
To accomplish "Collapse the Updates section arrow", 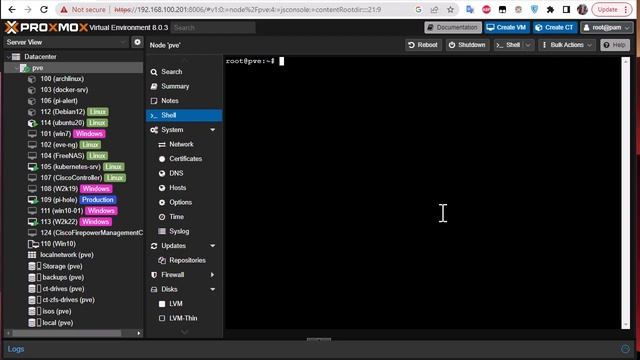I will tap(213, 246).
